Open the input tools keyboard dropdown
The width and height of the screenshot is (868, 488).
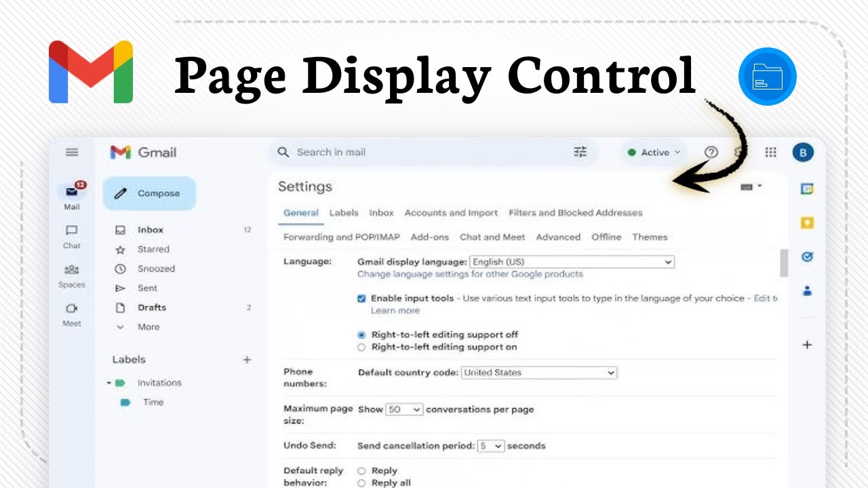(x=751, y=186)
